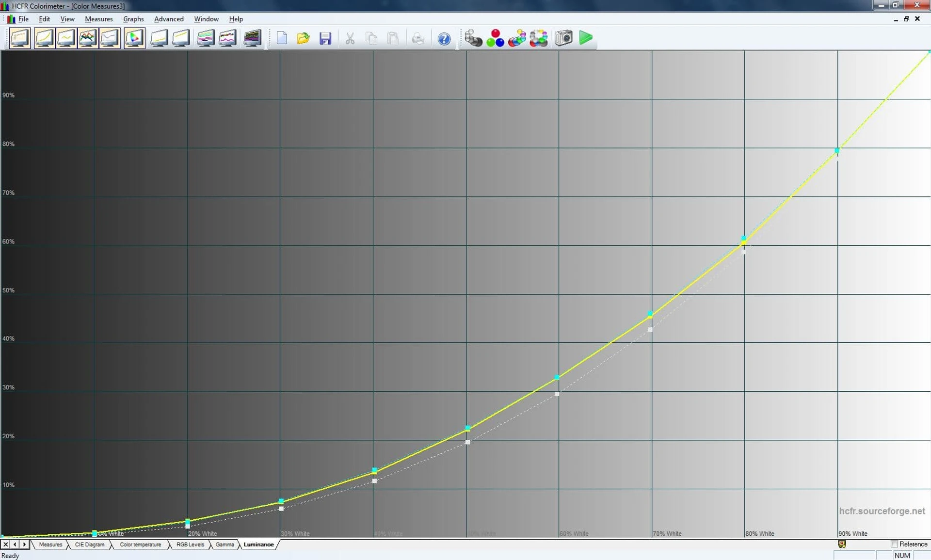Toggle the luminance graph view icon
This screenshot has width=931, height=560.
44,38
